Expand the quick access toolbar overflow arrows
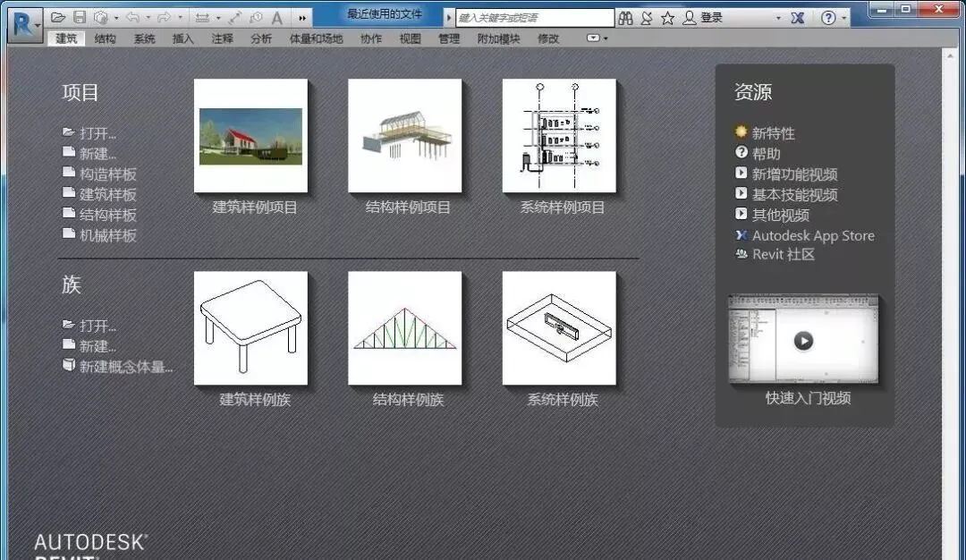The width and height of the screenshot is (966, 560). (302, 18)
